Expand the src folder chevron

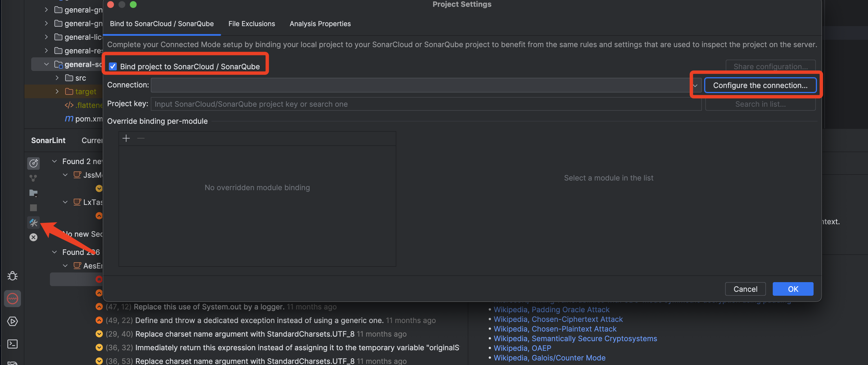[x=57, y=78]
